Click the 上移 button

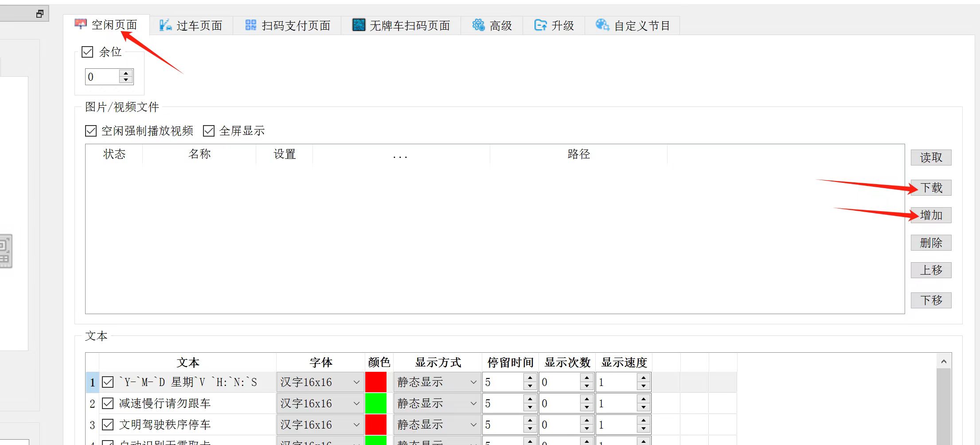pyautogui.click(x=931, y=270)
